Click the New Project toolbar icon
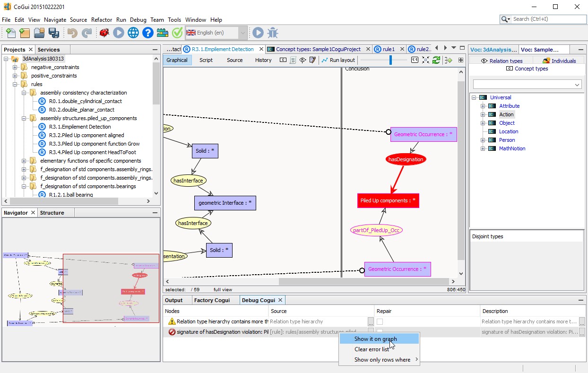 point(25,33)
